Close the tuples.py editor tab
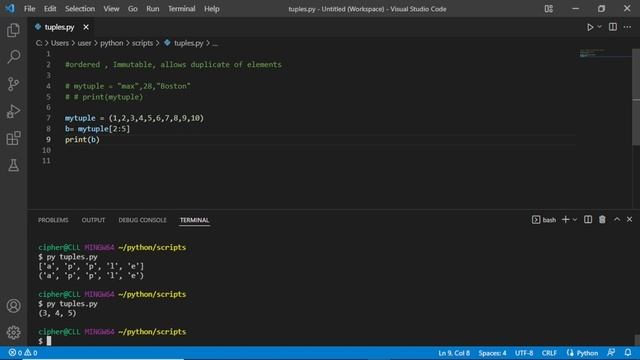The height and width of the screenshot is (360, 640). pyautogui.click(x=86, y=27)
